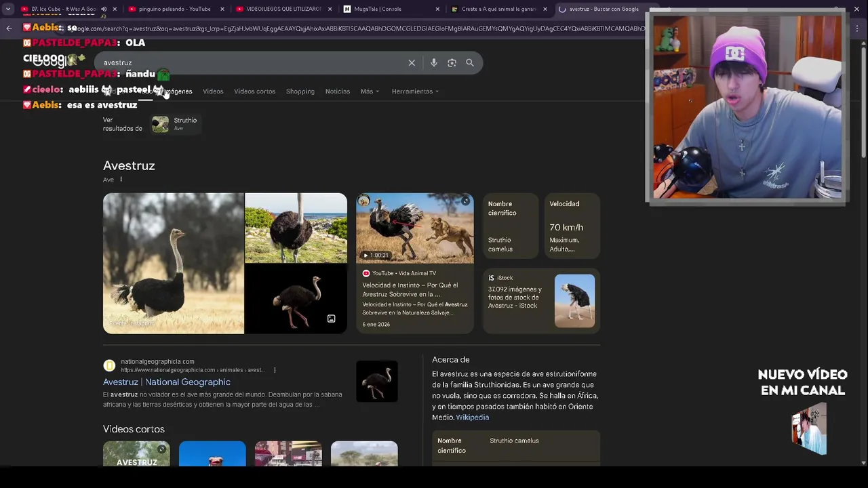Open the Nombre científico Struthio camelus card
The image size is (868, 488).
point(510,226)
